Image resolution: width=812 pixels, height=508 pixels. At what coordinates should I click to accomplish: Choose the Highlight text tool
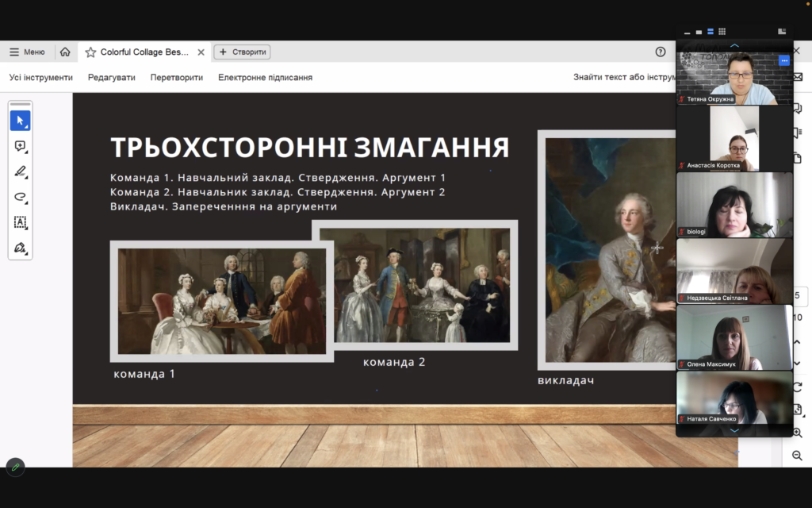[20, 171]
